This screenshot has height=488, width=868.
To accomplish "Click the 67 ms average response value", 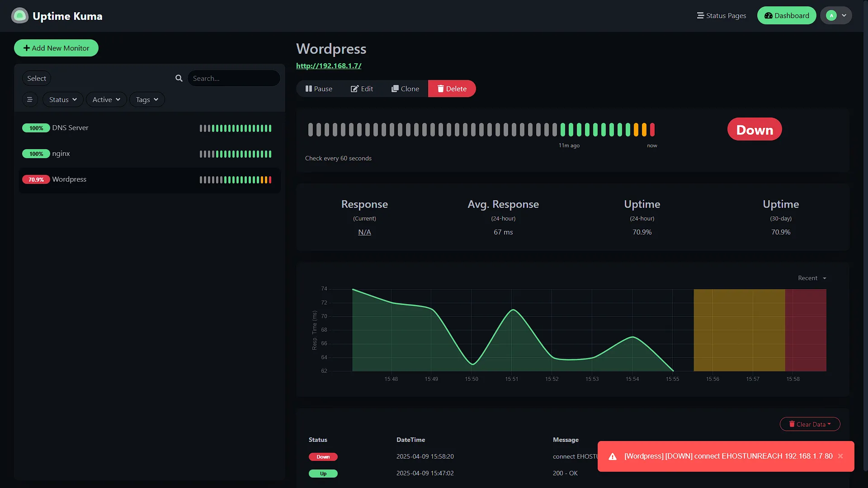I will 503,232.
